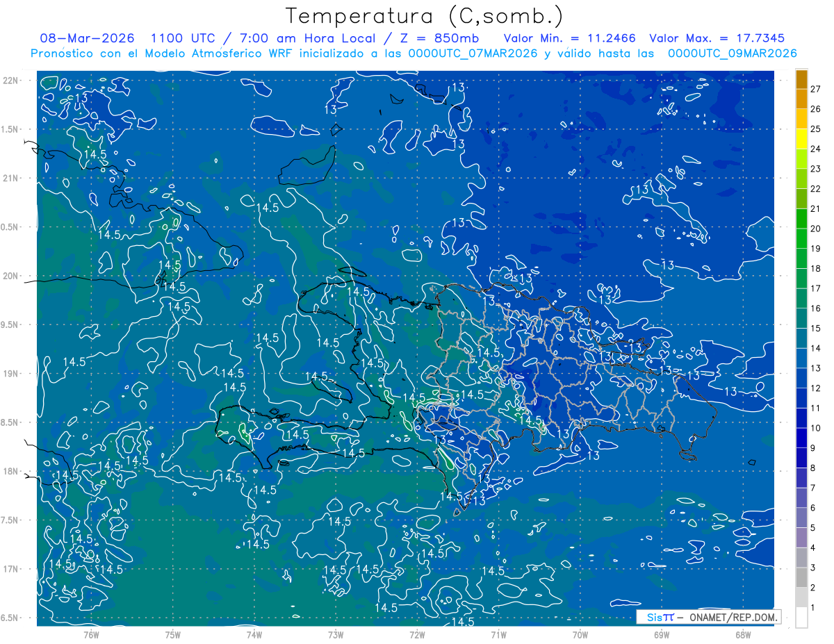Click the '69W' longitude axis label
834x644 pixels.
coord(661,635)
